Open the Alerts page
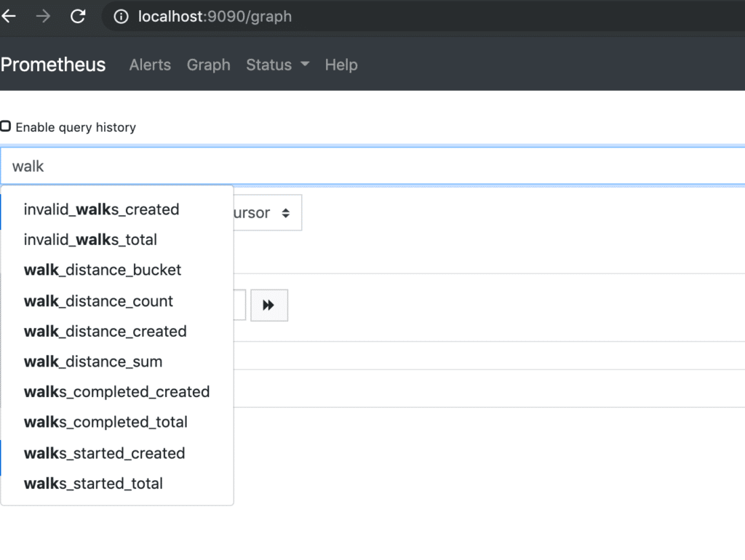 150,65
